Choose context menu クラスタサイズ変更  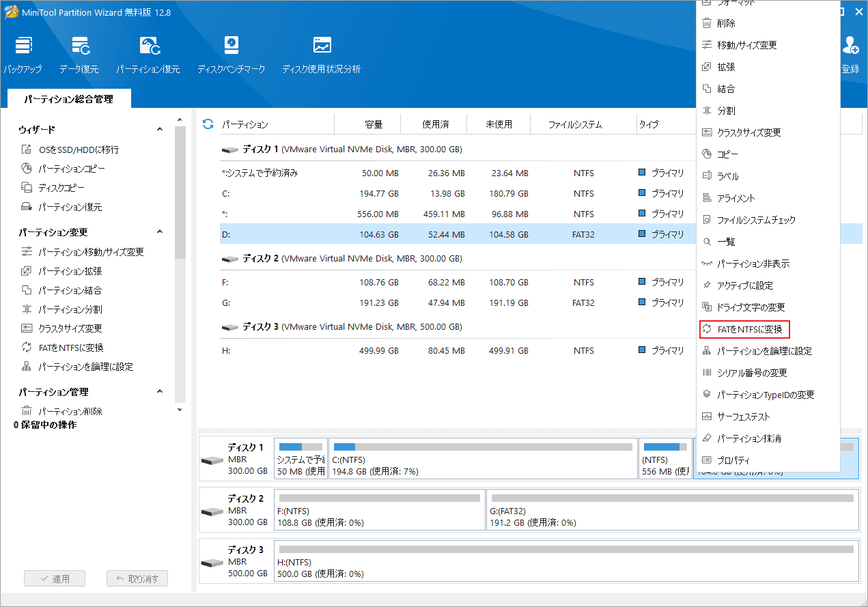768,132
